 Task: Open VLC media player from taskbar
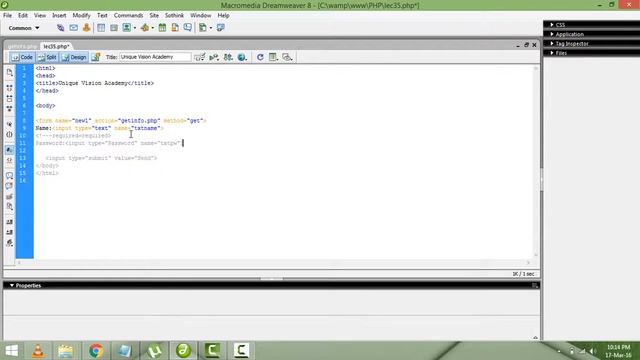point(38,351)
